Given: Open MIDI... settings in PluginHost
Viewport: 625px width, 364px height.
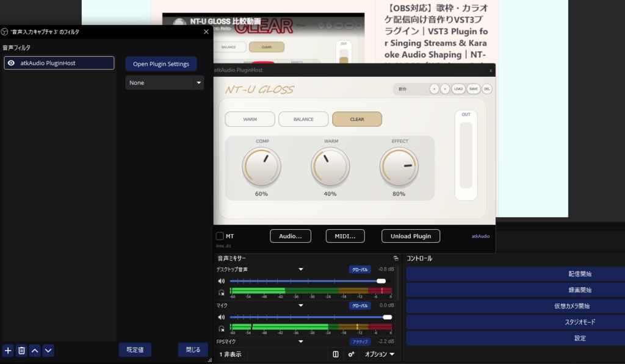Looking at the screenshot, I should 345,236.
